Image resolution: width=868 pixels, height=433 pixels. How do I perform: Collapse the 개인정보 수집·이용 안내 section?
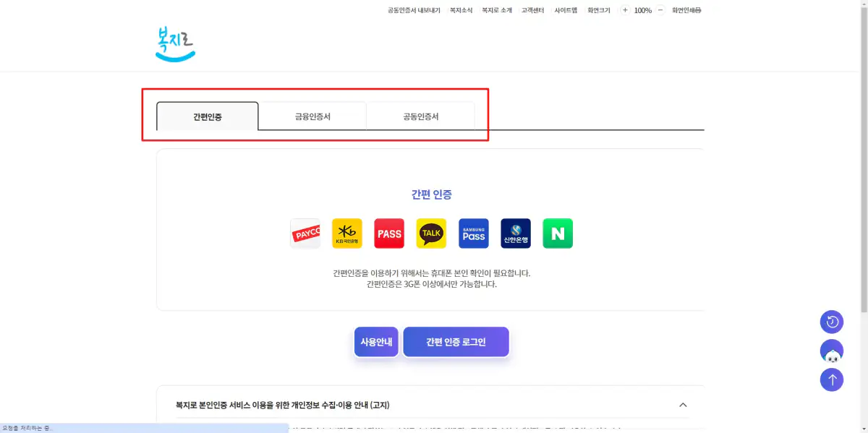coord(683,405)
